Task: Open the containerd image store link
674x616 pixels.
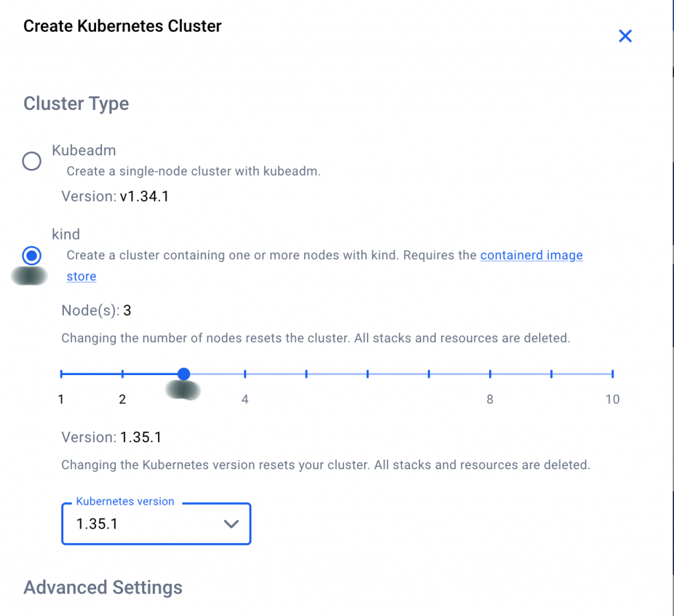Action: [x=531, y=255]
